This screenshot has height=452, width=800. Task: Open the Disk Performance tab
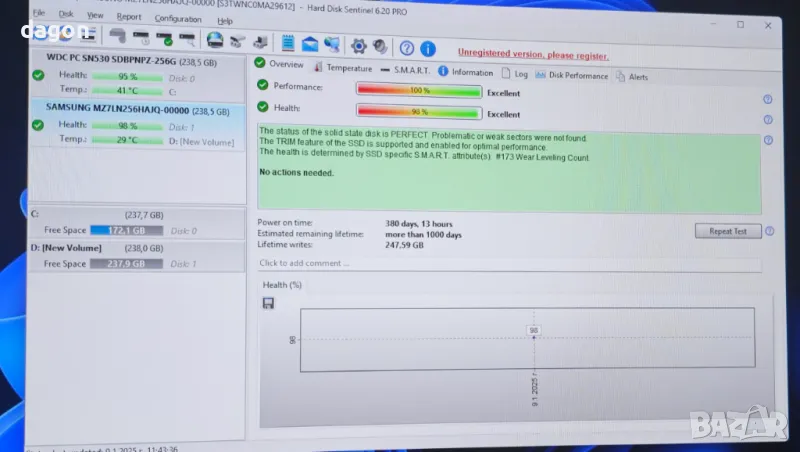tap(572, 75)
